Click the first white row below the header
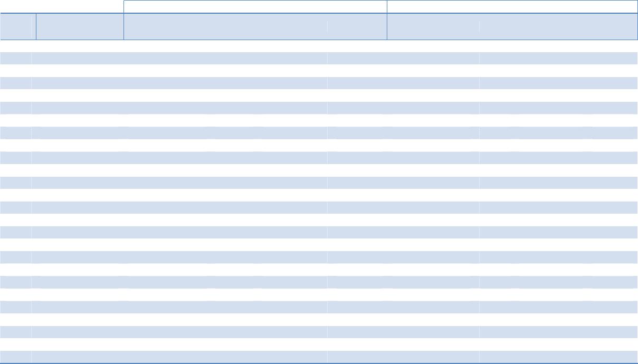Screen dimensions: 638x364 pyautogui.click(x=319, y=46)
